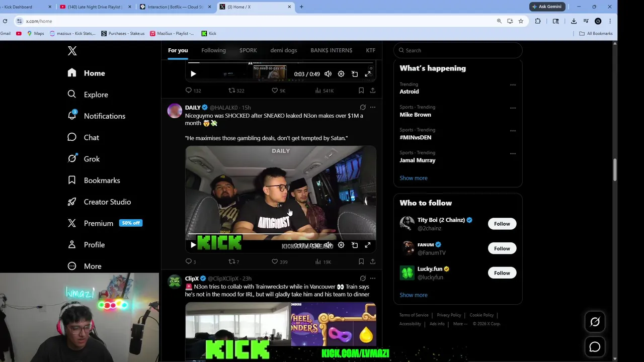Like the DAILY post with 399 likes
This screenshot has height=362, width=644.
point(279,261)
